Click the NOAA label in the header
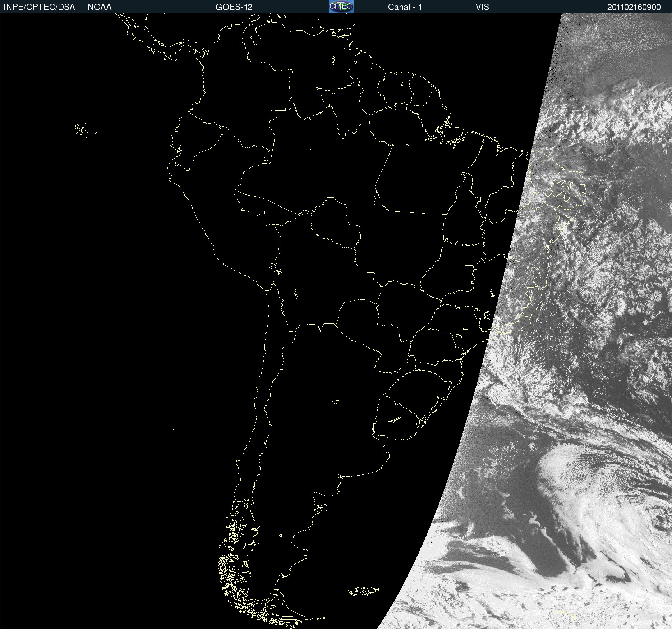 click(x=100, y=7)
